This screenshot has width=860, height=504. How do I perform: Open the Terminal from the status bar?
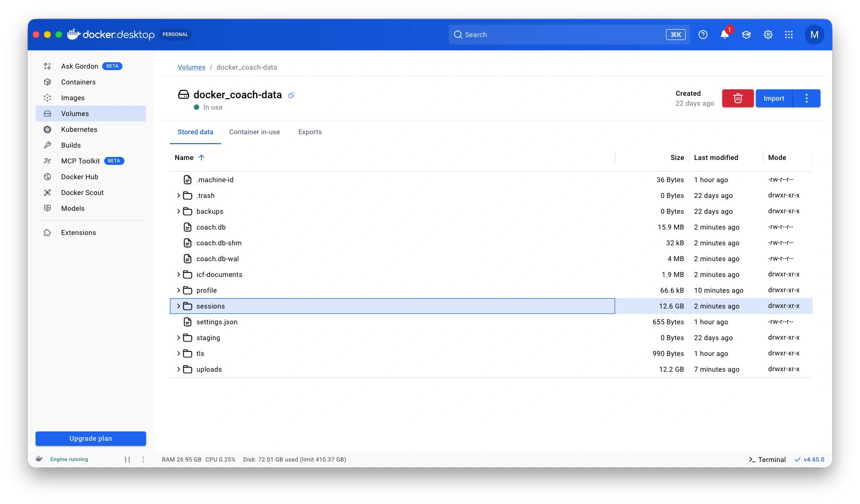[767, 460]
